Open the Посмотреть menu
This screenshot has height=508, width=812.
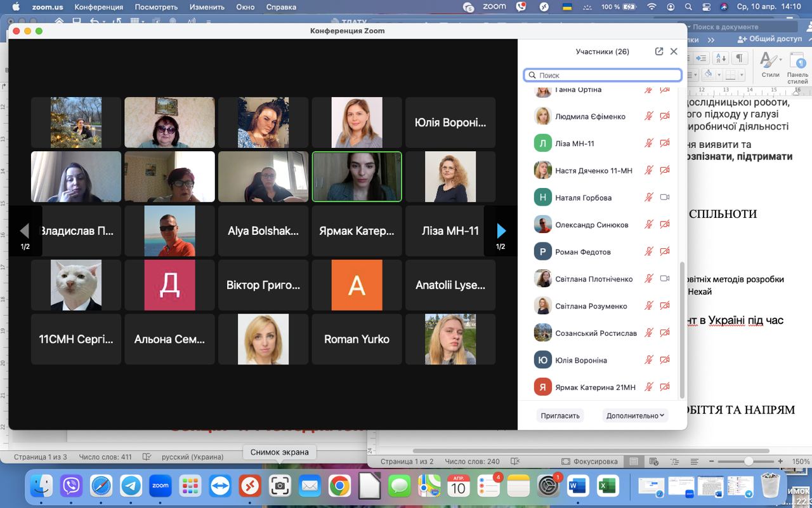[x=157, y=7]
